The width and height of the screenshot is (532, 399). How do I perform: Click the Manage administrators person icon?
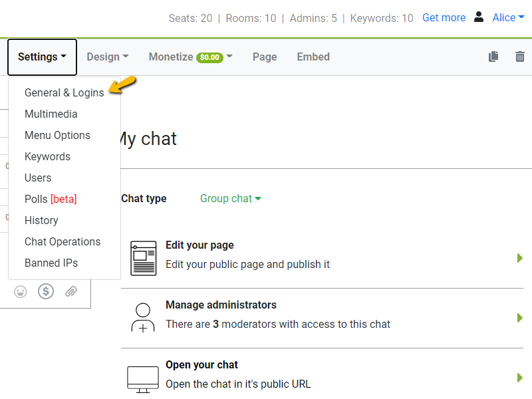click(x=143, y=318)
